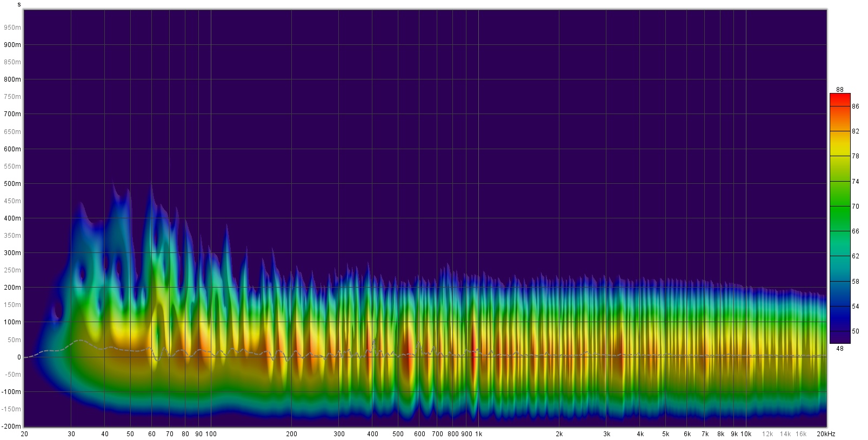
Task: Click the 40 frequency axis label
Action: point(105,434)
